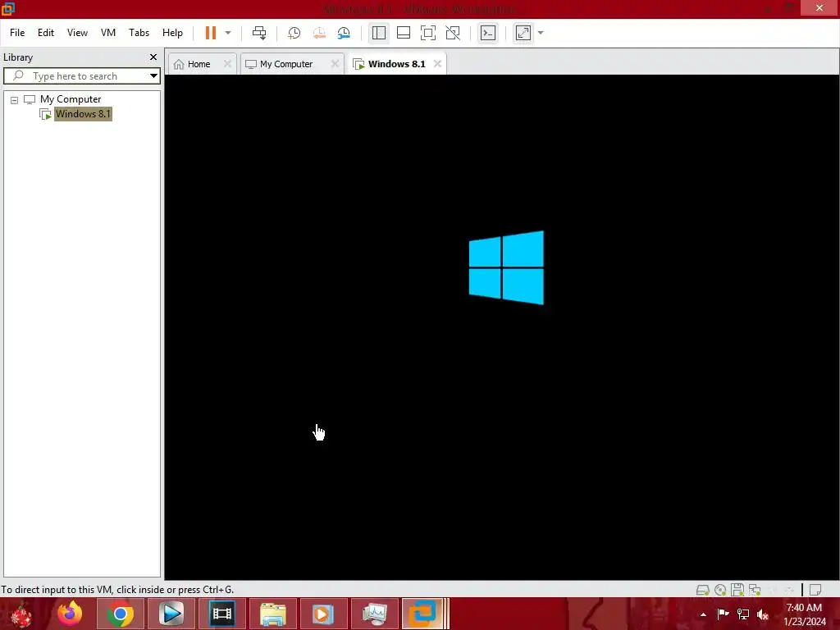The width and height of the screenshot is (840, 630).
Task: Click the network tray icon
Action: (x=743, y=614)
